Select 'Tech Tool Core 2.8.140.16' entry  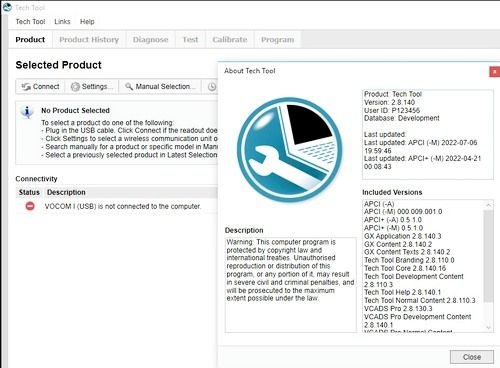(405, 268)
